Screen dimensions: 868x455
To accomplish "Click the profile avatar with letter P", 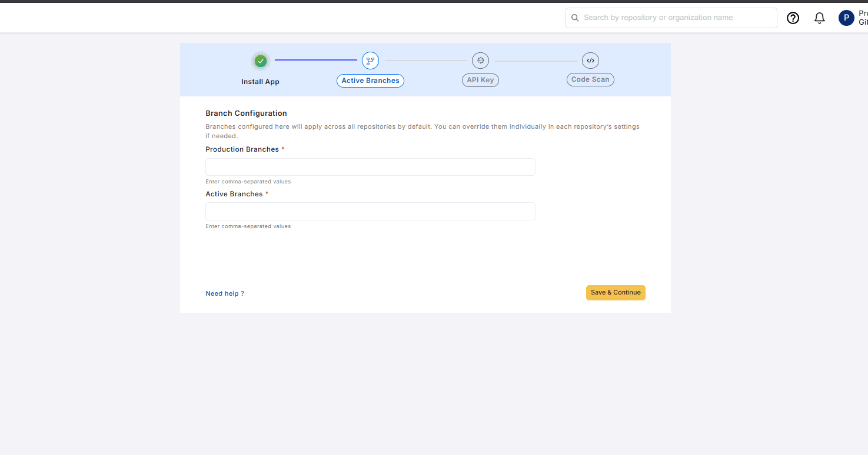I will (x=846, y=18).
